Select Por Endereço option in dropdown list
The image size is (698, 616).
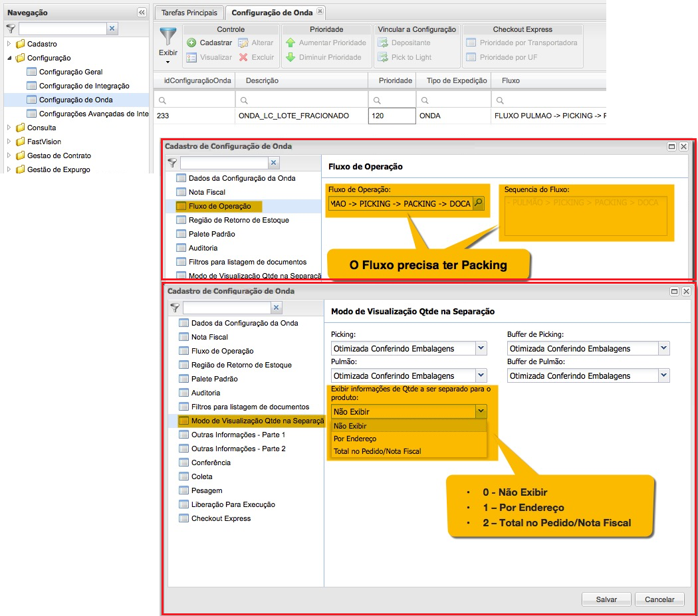coord(409,439)
